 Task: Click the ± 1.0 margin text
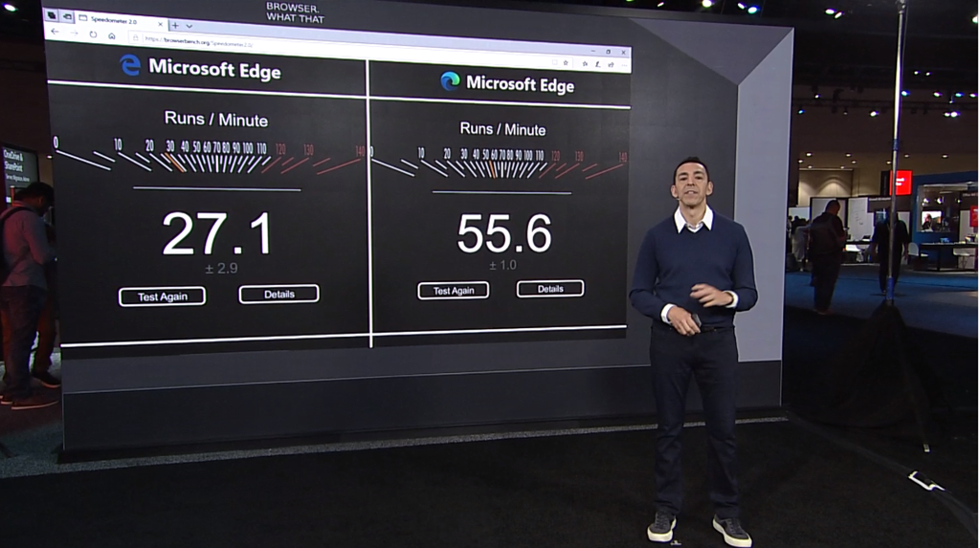click(502, 265)
